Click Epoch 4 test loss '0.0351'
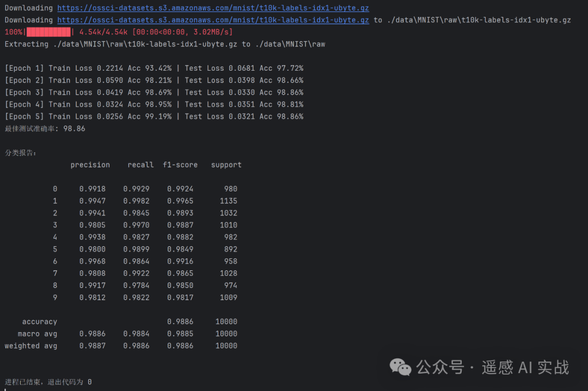Image resolution: width=588 pixels, height=391 pixels. [242, 104]
